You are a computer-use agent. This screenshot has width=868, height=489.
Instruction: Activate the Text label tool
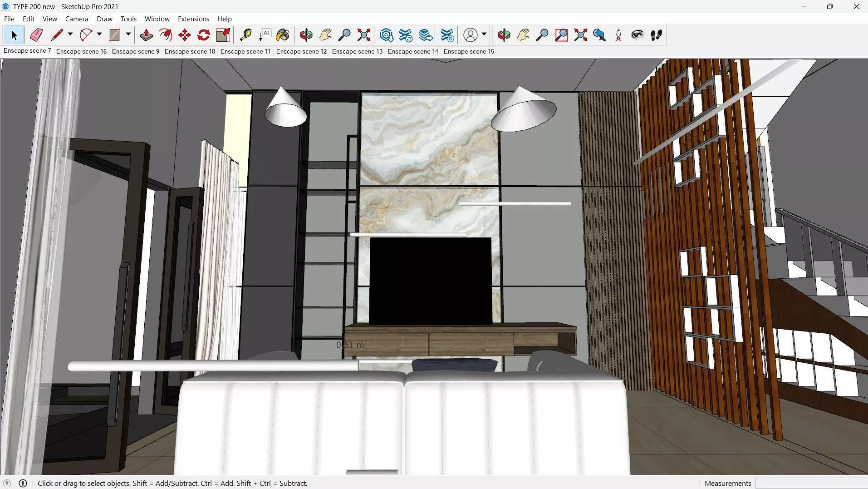point(265,35)
